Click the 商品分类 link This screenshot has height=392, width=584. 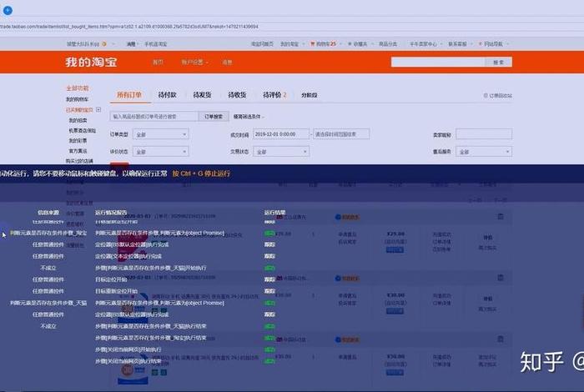(x=388, y=44)
